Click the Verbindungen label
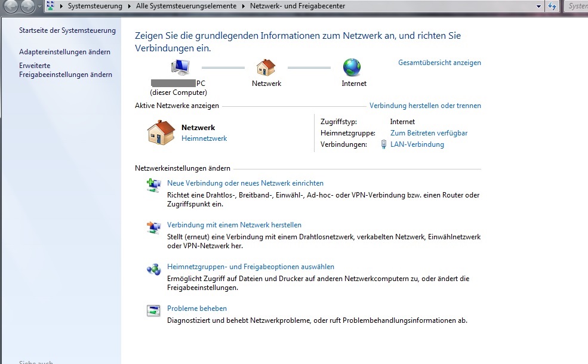 343,144
